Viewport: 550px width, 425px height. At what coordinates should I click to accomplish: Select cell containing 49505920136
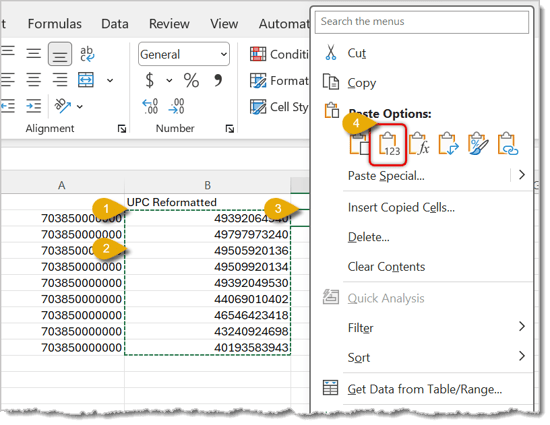[208, 250]
